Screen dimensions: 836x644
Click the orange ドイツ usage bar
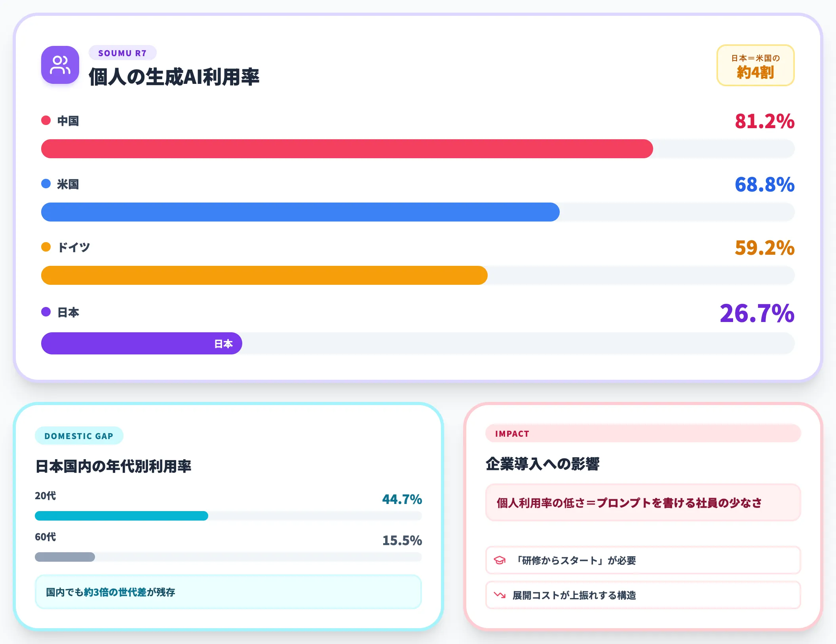tap(264, 275)
